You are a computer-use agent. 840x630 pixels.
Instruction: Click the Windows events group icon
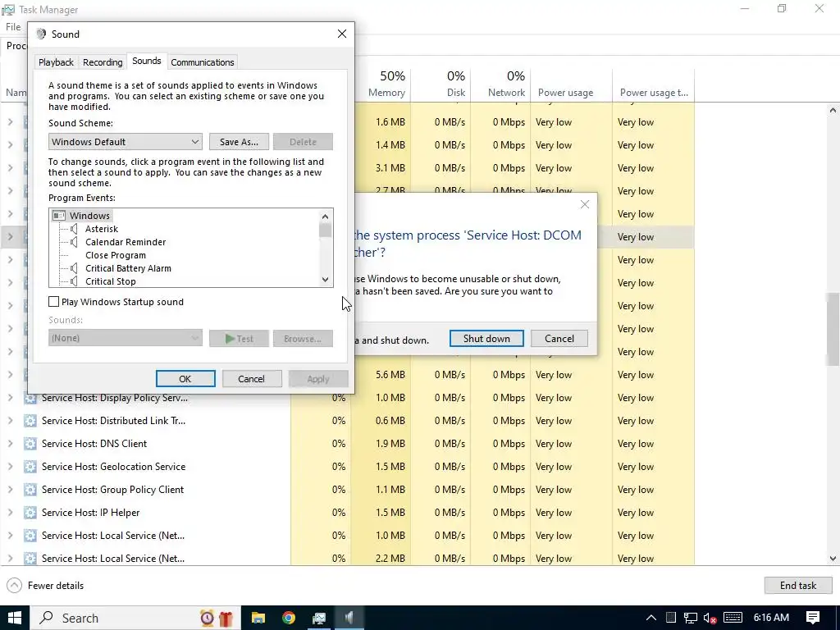[59, 216]
